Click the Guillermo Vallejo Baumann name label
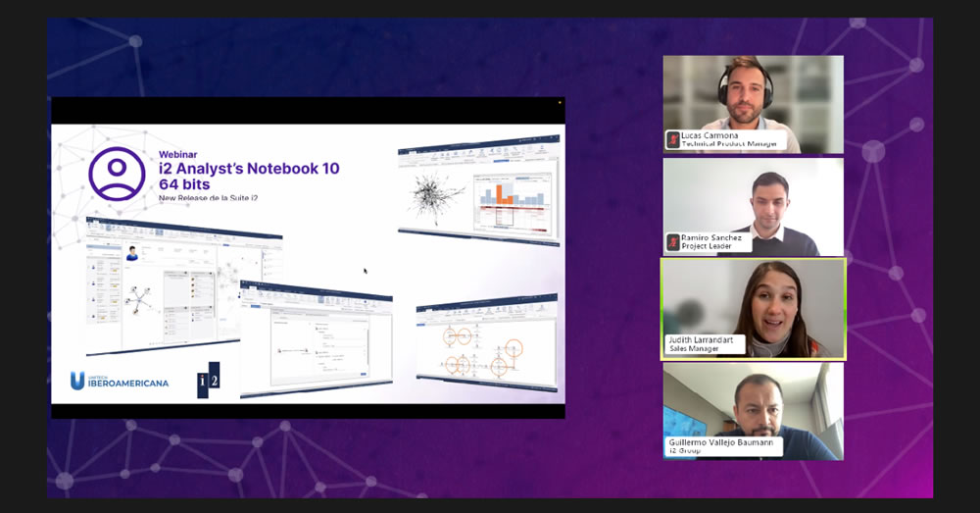The height and width of the screenshot is (513, 980). pyautogui.click(x=723, y=446)
